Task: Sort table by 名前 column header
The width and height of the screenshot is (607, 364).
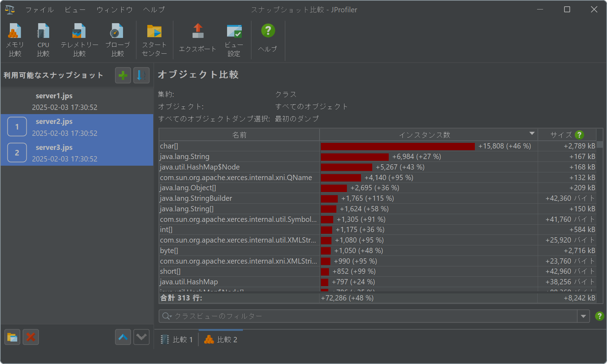Action: [239, 135]
